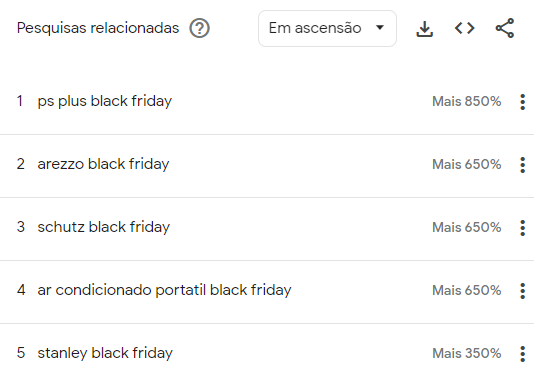
Task: Click the Pesquisas relacionadas heading
Action: tap(98, 28)
